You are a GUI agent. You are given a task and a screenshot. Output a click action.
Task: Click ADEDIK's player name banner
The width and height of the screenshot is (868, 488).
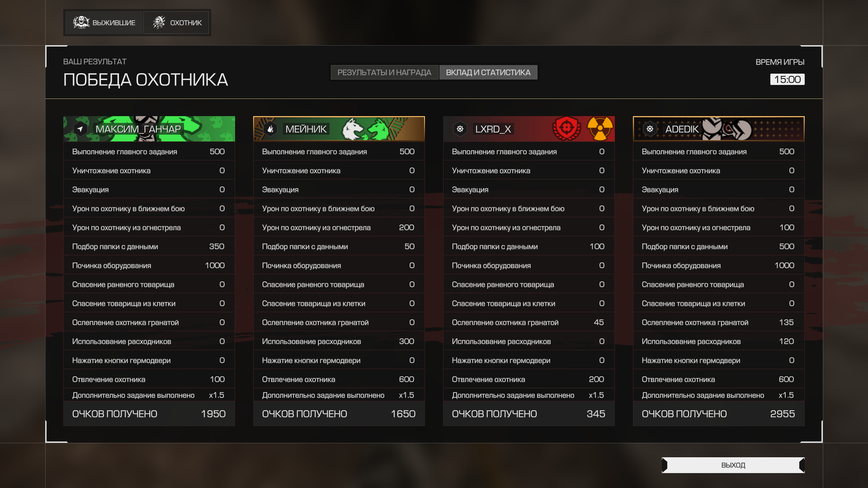pyautogui.click(x=718, y=129)
